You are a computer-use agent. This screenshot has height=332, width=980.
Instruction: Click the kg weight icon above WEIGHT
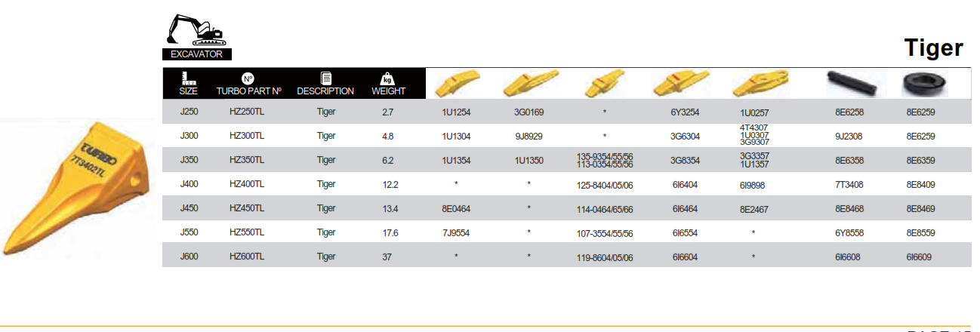[x=387, y=78]
